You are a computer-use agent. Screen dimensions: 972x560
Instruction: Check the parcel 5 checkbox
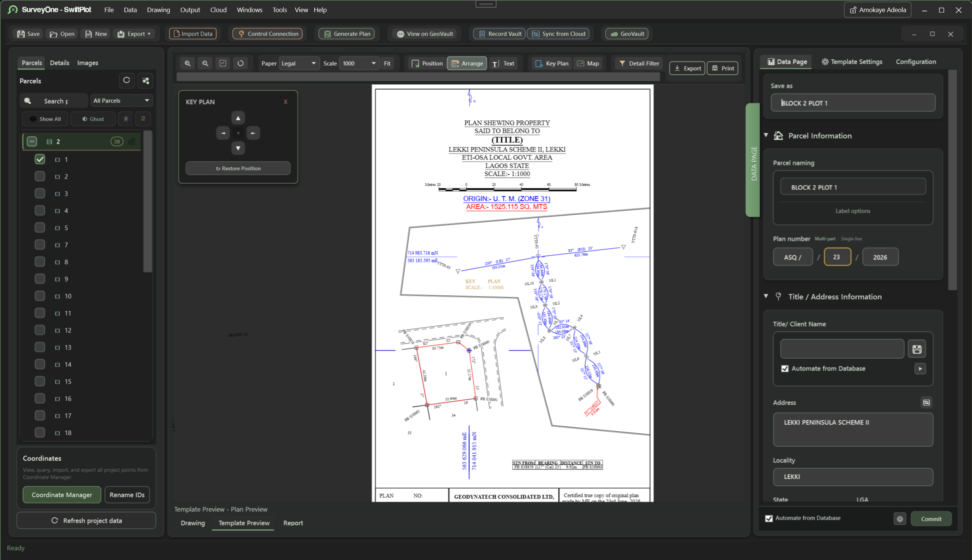(x=40, y=228)
